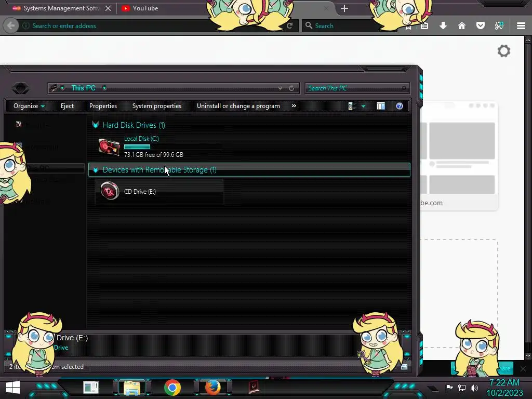Click the Firefox toolbar icon left of hamburger menu
Image resolution: width=532 pixels, height=399 pixels.
tap(499, 26)
